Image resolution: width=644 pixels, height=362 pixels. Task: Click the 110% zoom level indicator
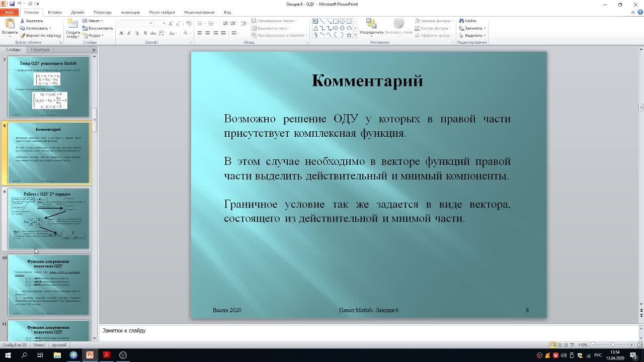coord(583,345)
